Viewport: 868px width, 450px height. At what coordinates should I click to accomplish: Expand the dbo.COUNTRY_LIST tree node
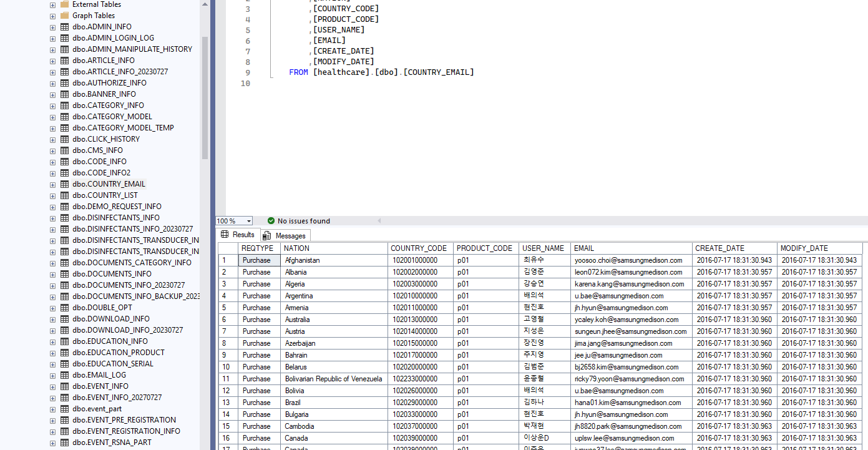coord(52,195)
